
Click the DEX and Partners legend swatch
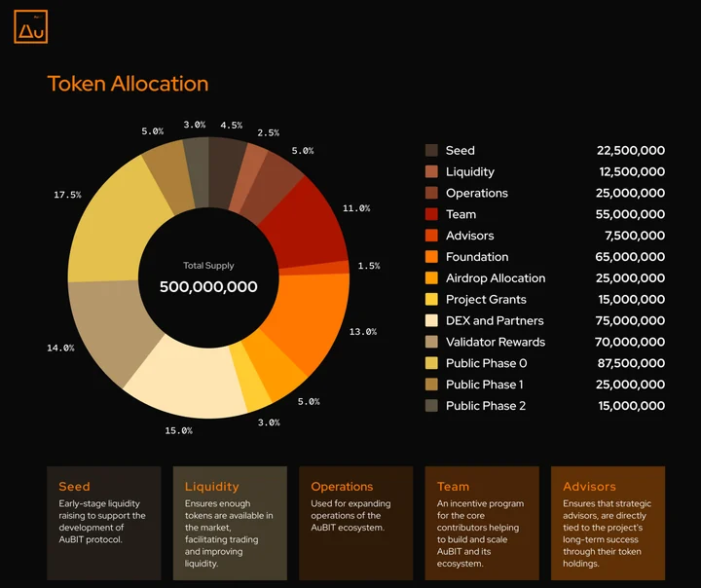tap(431, 320)
